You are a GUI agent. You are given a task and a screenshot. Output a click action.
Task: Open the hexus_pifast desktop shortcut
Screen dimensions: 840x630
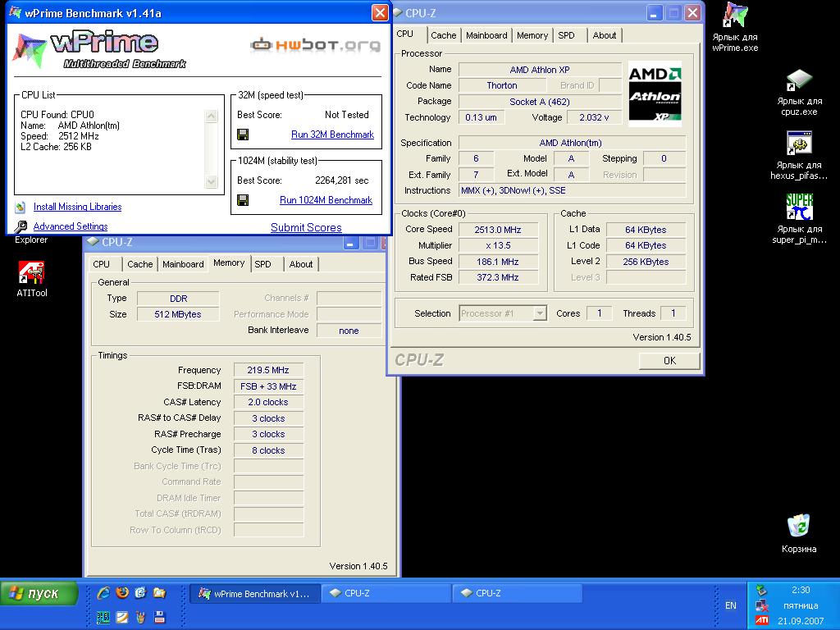(x=799, y=156)
